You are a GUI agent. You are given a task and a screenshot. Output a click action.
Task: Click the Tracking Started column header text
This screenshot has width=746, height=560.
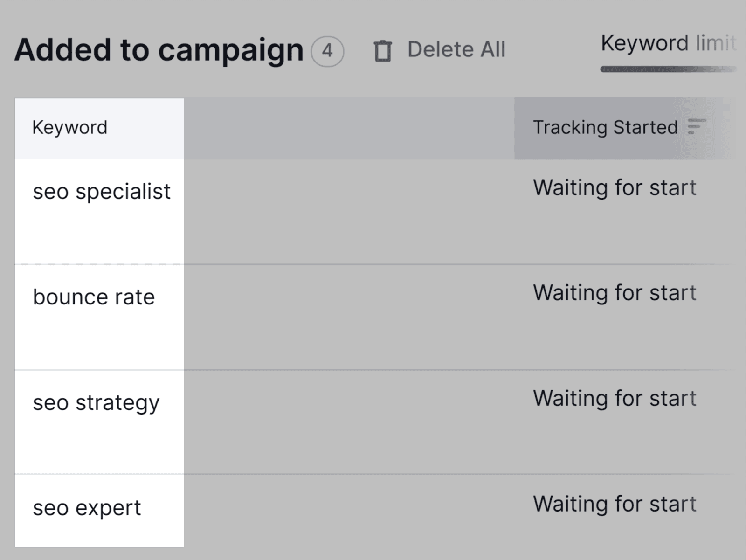(605, 128)
